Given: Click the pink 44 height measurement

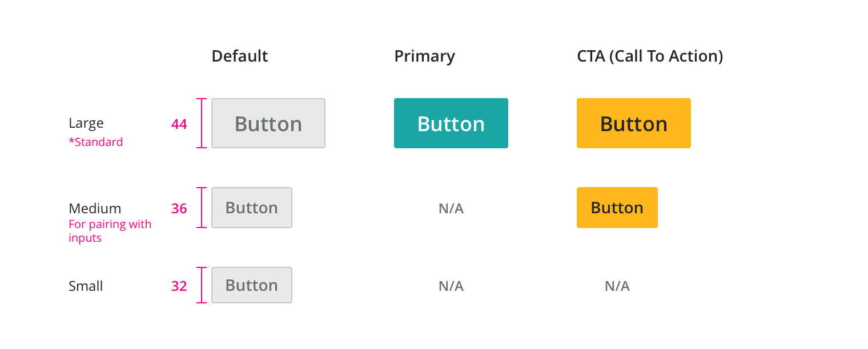Looking at the screenshot, I should pos(179,124).
